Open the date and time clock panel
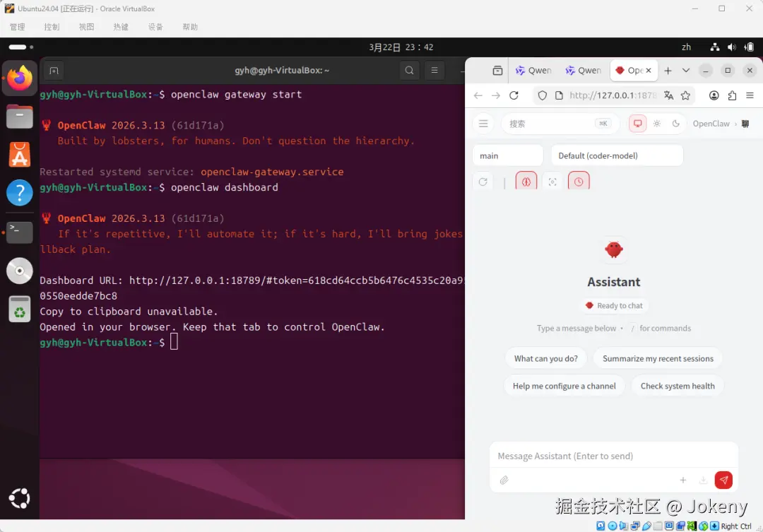 [x=401, y=47]
